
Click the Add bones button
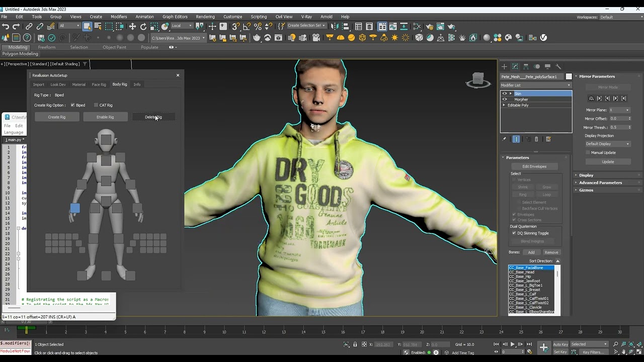pyautogui.click(x=531, y=252)
